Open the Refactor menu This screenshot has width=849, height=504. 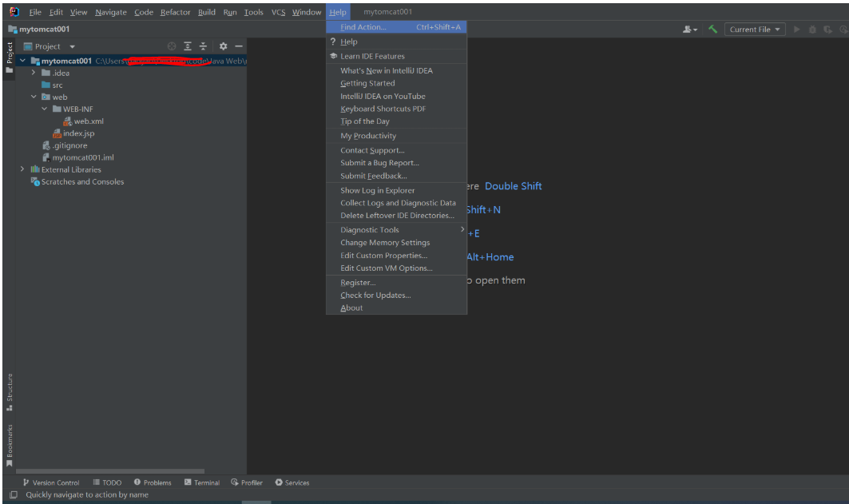click(175, 12)
